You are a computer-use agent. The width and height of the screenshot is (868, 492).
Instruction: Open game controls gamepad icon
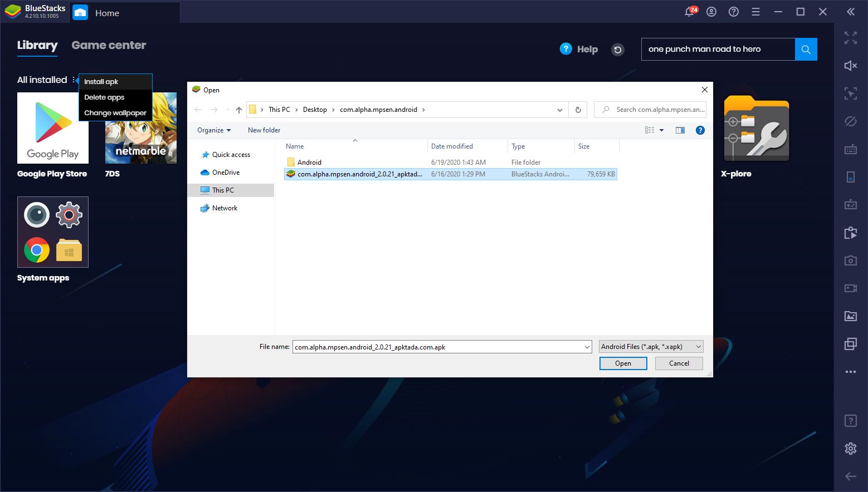(851, 205)
